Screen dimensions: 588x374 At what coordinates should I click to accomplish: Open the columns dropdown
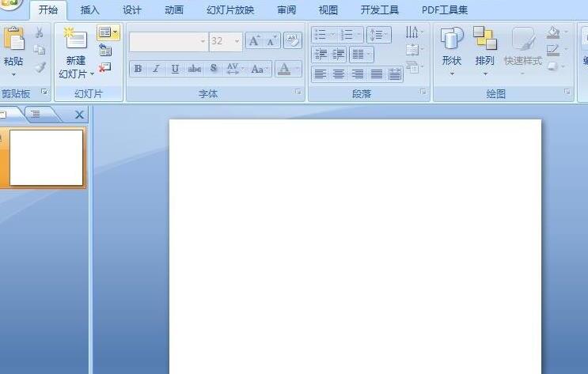[362, 55]
